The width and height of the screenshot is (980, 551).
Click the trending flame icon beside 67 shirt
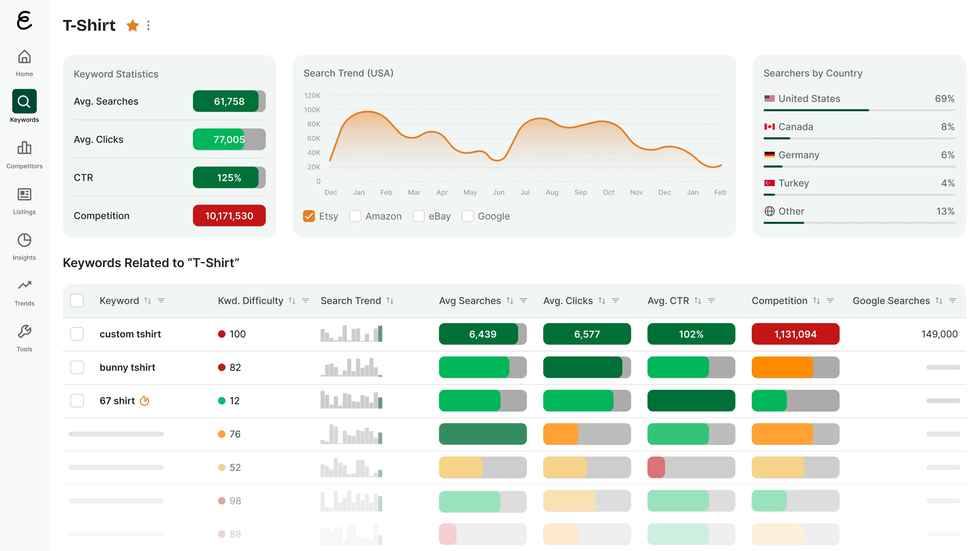pyautogui.click(x=144, y=401)
